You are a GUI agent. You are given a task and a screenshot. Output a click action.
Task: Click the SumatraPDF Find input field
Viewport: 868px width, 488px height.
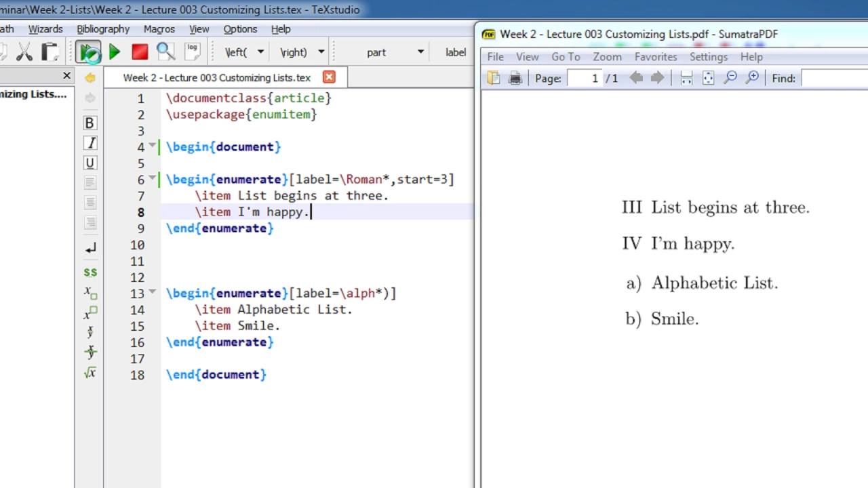[835, 79]
